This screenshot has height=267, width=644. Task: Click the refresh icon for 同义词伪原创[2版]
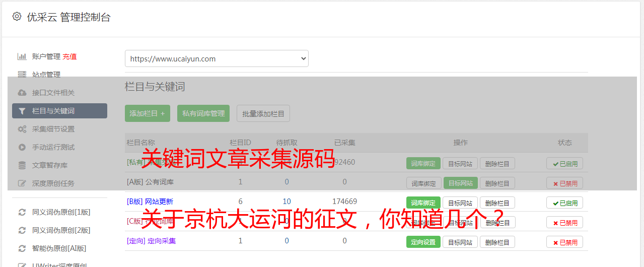pyautogui.click(x=22, y=230)
